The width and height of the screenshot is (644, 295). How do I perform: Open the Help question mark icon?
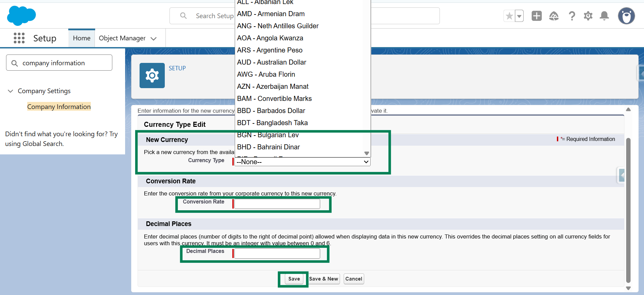(x=572, y=16)
